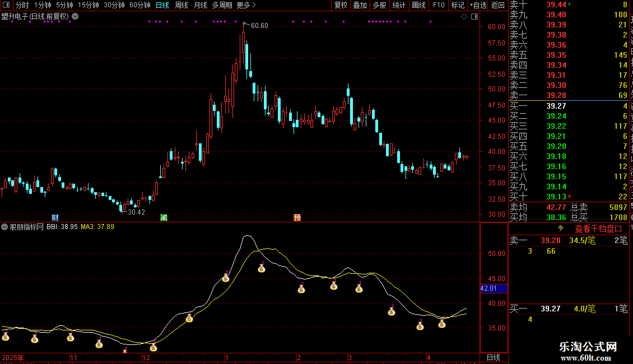Toggle the chart split-window icon
The image size is (633, 364).
[474, 17]
